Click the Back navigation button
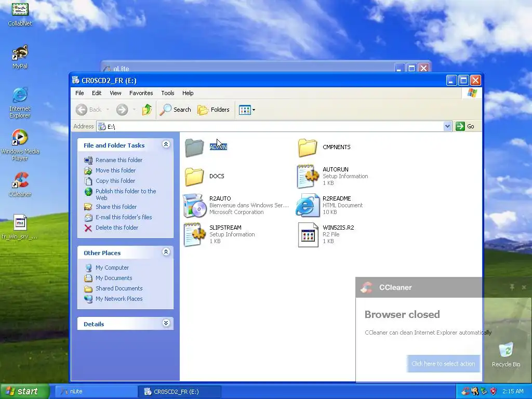Viewport: 532px width, 399px height. tap(88, 110)
